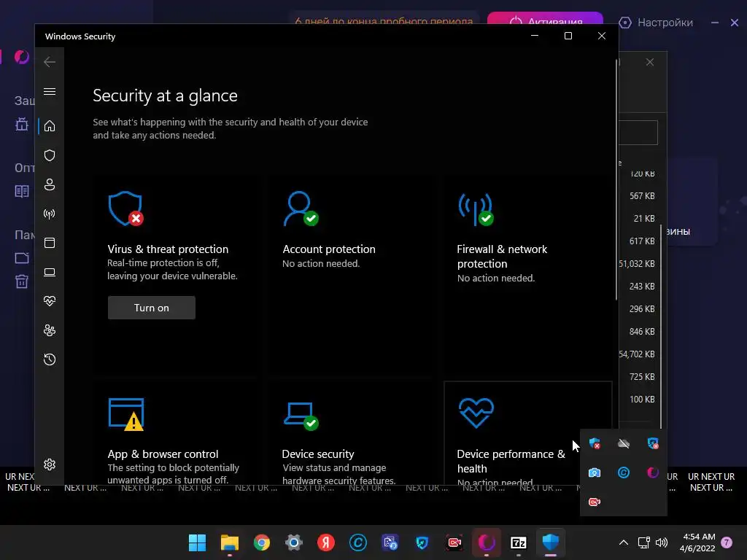Click the Активация button in background app
The width and height of the screenshot is (747, 560).
click(545, 18)
